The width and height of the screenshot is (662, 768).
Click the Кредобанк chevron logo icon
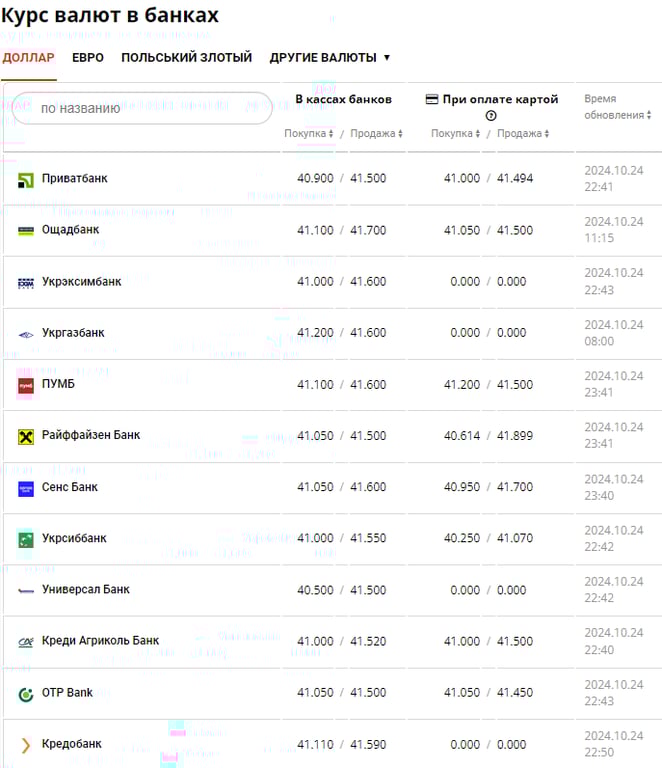pos(26,745)
